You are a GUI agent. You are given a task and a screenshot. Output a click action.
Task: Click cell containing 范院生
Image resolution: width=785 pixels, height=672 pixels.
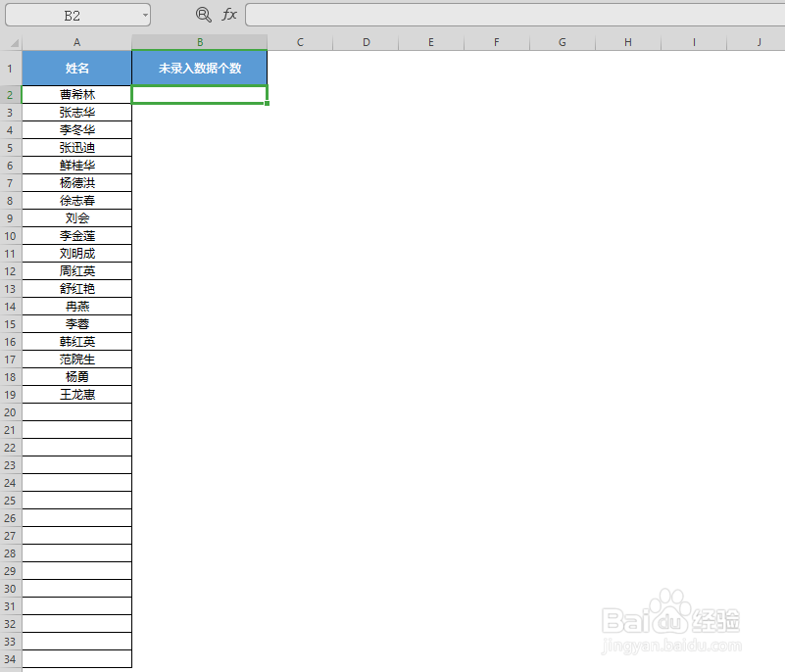(76, 360)
